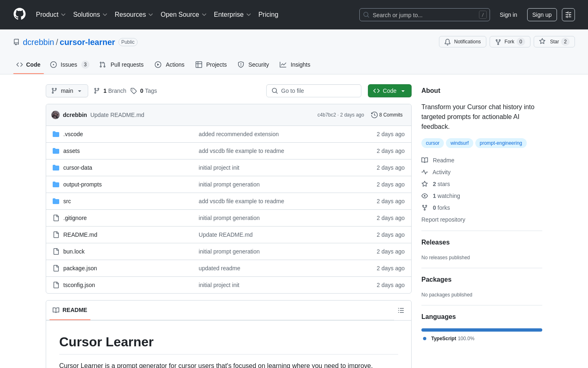Open the README outline list icon
The width and height of the screenshot is (588, 368).
point(401,310)
